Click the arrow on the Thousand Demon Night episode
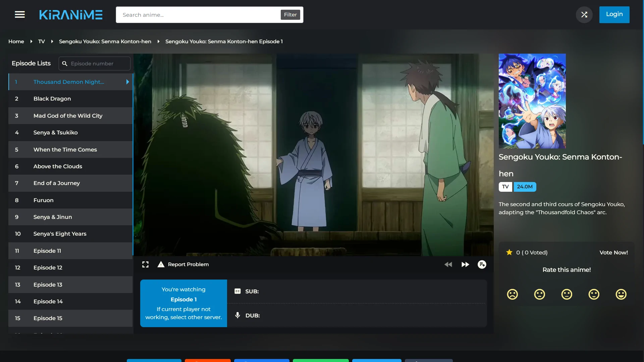This screenshot has height=362, width=644. (127, 82)
